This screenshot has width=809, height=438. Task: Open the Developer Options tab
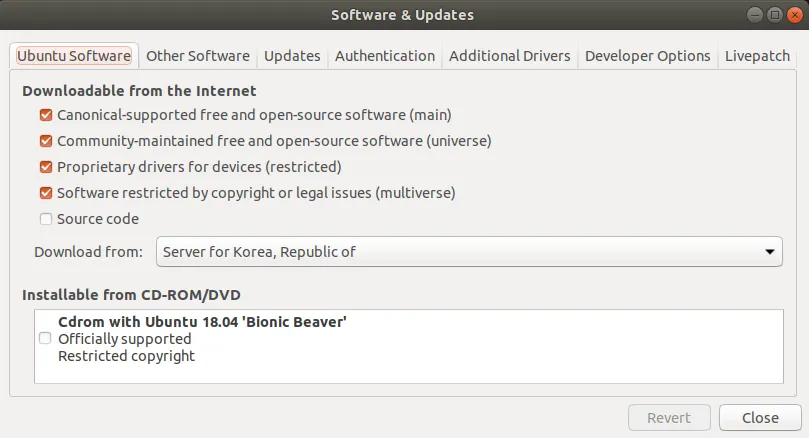pos(647,56)
